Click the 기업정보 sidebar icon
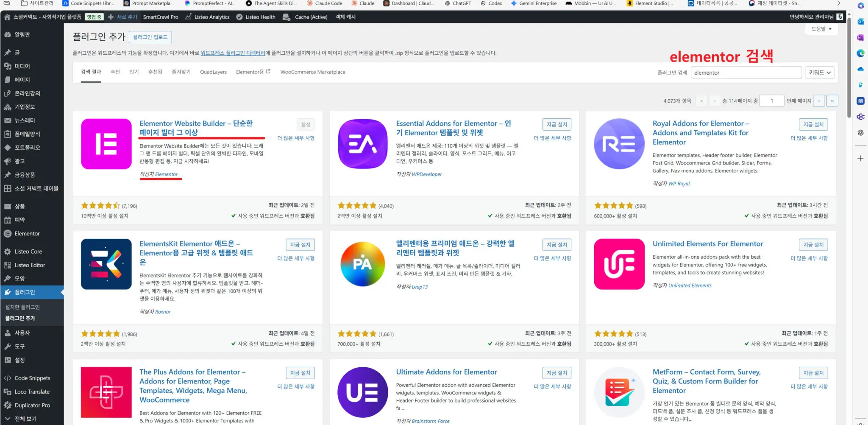Image resolution: width=868 pixels, height=425 pixels. point(8,107)
